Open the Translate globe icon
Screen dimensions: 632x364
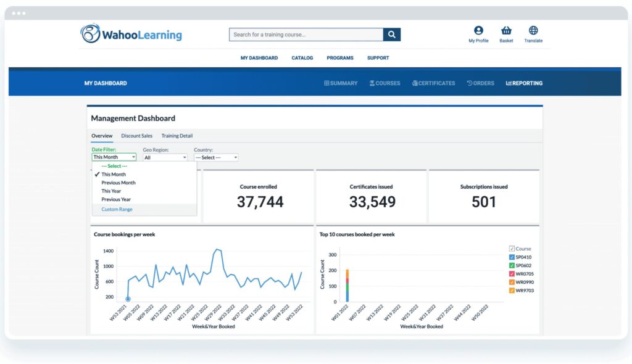click(x=533, y=30)
